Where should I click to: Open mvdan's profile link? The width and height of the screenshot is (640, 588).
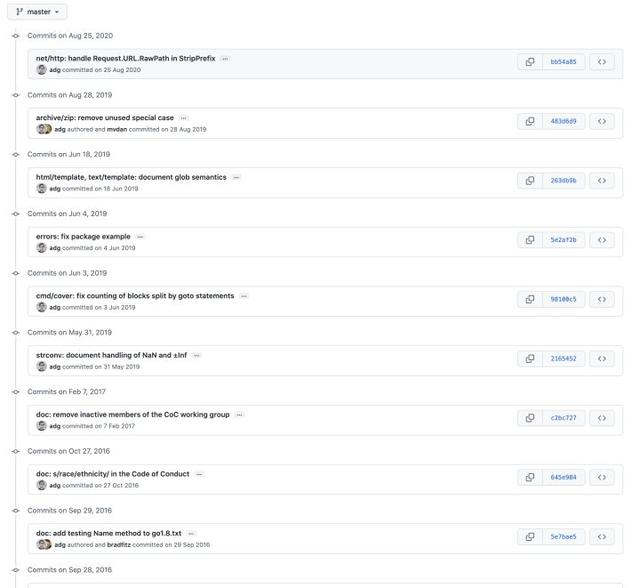click(117, 129)
